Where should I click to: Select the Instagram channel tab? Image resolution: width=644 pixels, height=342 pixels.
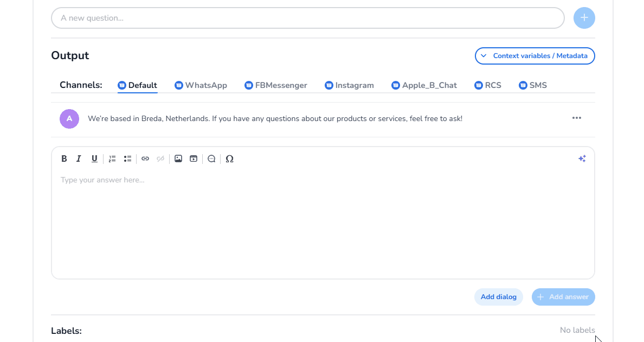tap(349, 85)
